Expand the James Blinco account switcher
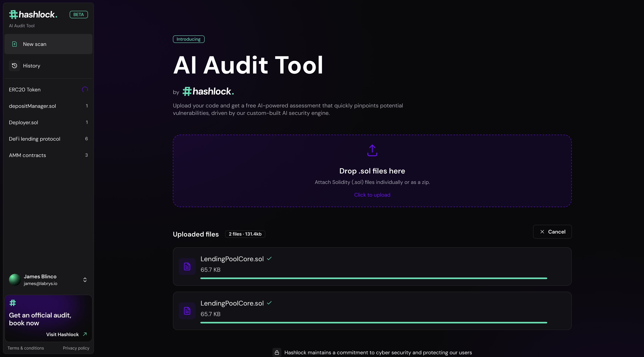The width and height of the screenshot is (644, 357). (85, 280)
